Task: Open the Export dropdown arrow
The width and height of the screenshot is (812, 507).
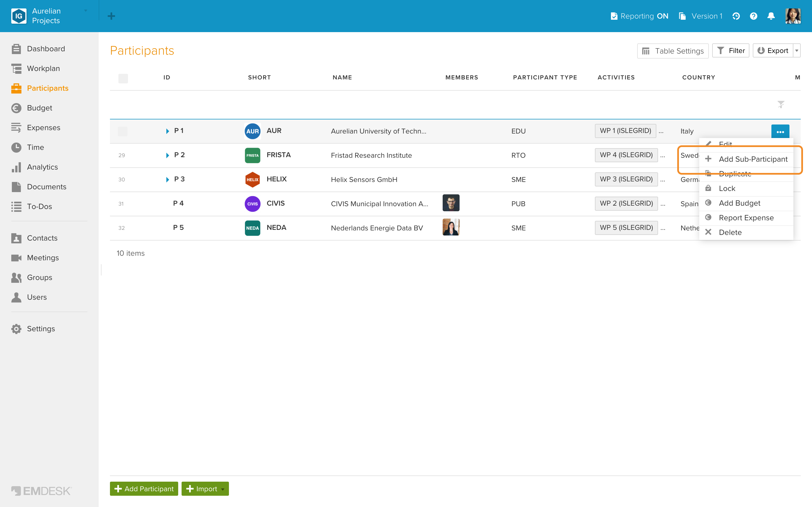Action: pyautogui.click(x=796, y=51)
